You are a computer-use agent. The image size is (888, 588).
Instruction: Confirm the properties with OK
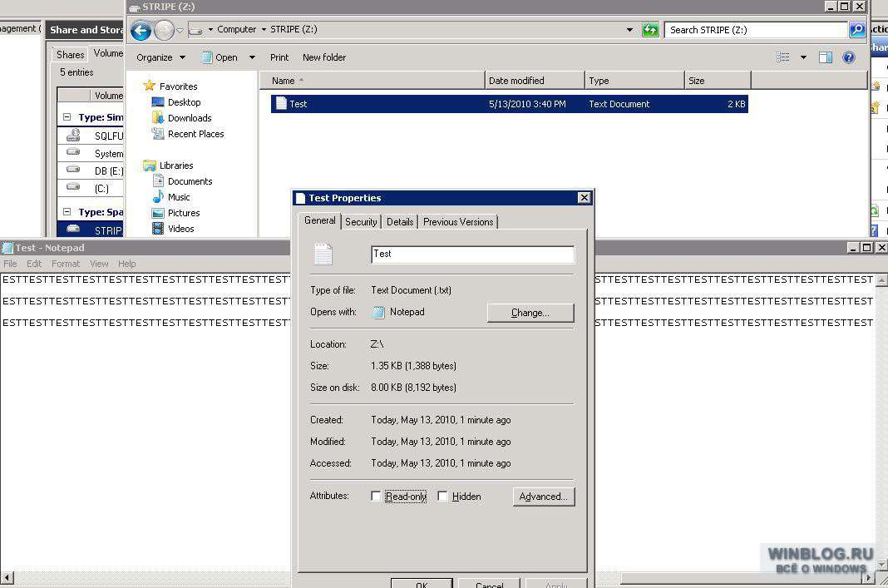coord(422,583)
